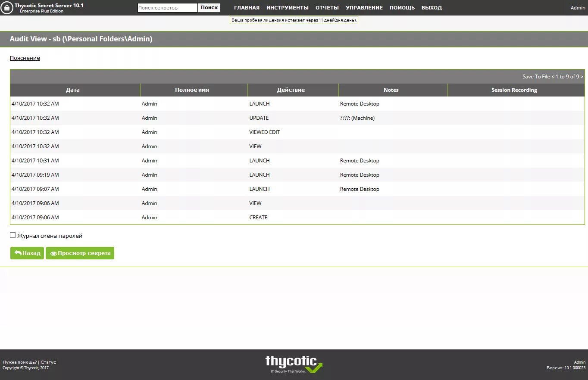
Task: Click LAUNCH in the 10:31 AM row
Action: [260, 161]
